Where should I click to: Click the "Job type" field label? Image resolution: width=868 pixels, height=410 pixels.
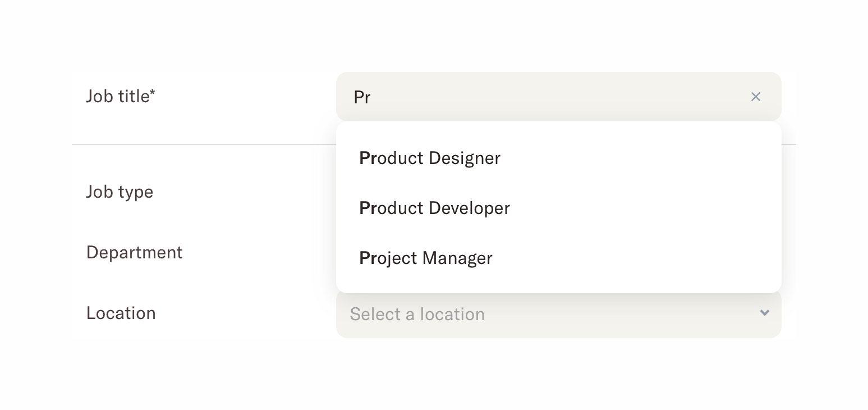(120, 192)
